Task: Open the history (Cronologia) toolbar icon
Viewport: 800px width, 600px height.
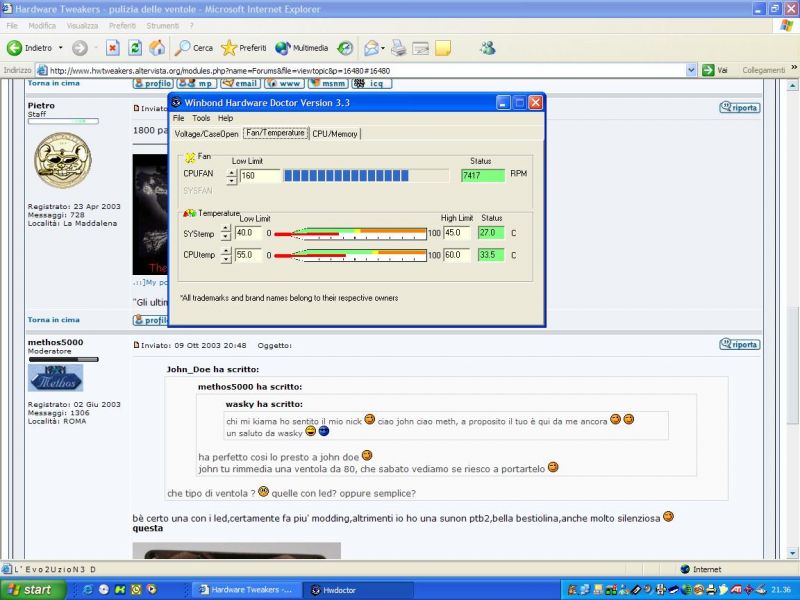Action: pos(345,48)
